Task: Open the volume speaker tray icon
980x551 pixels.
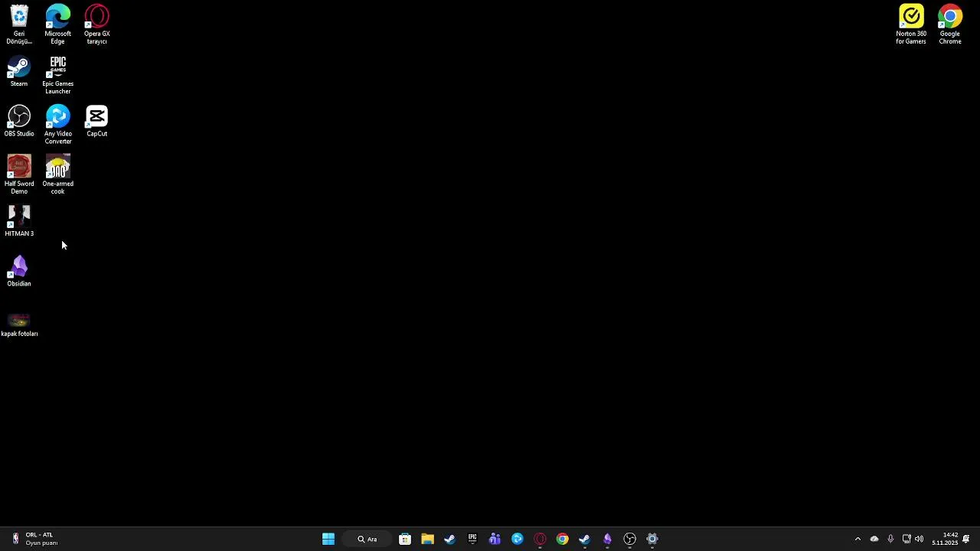Action: [x=920, y=539]
